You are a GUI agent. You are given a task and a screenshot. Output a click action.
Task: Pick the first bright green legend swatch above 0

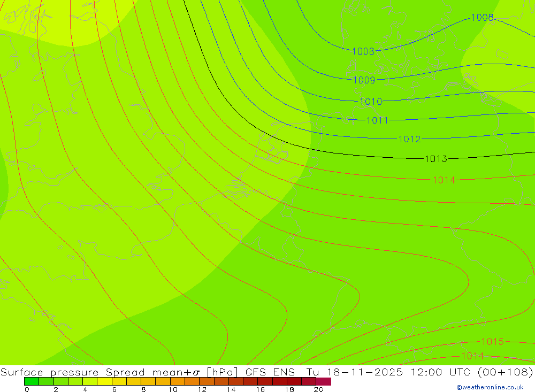point(32,381)
